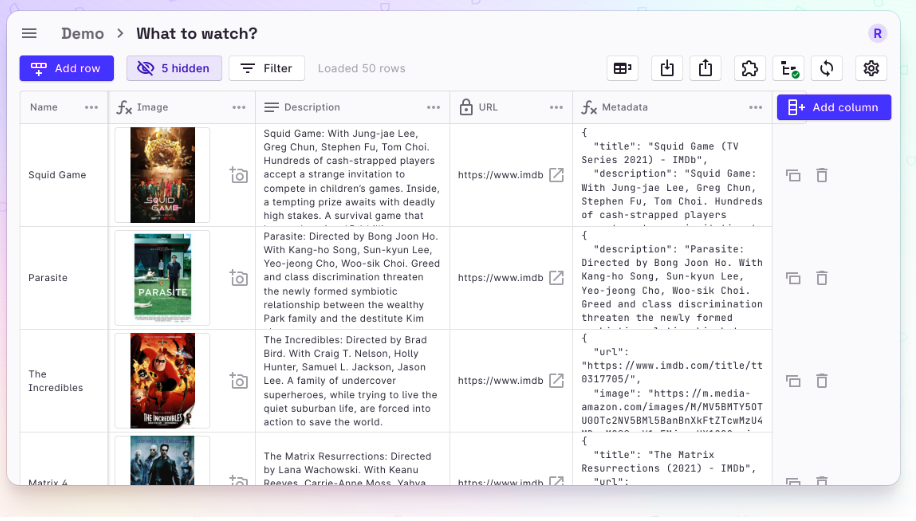Open the settings gear icon

[871, 68]
